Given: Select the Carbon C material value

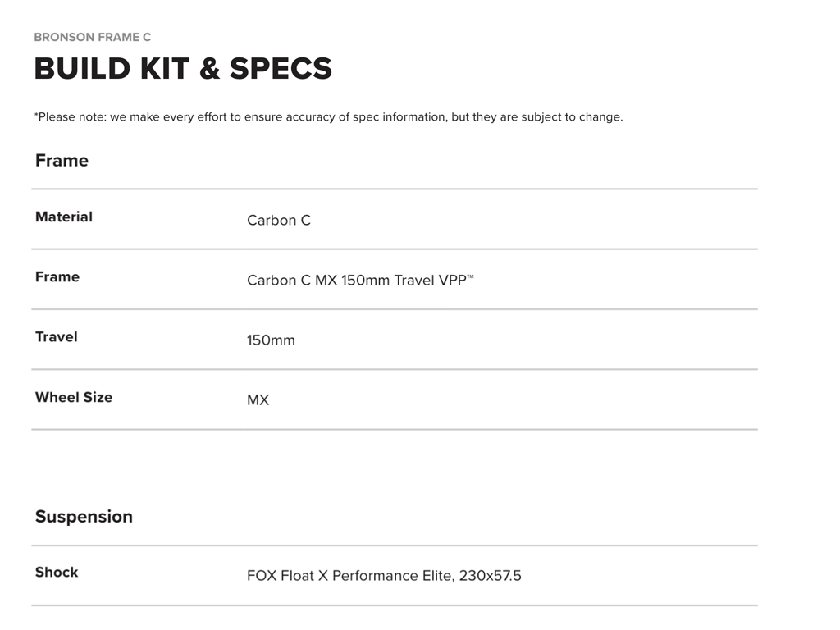Looking at the screenshot, I should point(279,220).
